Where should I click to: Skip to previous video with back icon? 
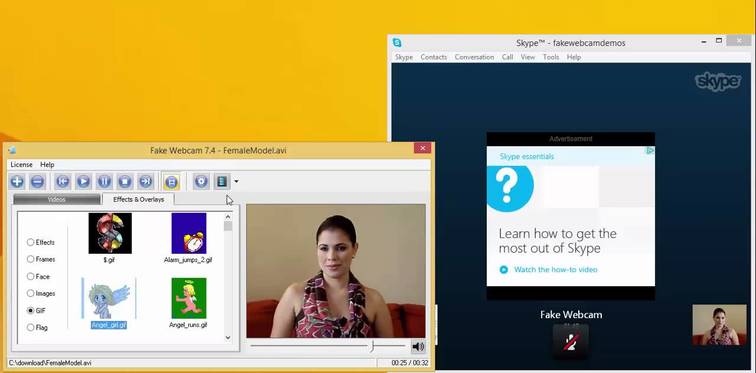coord(63,182)
